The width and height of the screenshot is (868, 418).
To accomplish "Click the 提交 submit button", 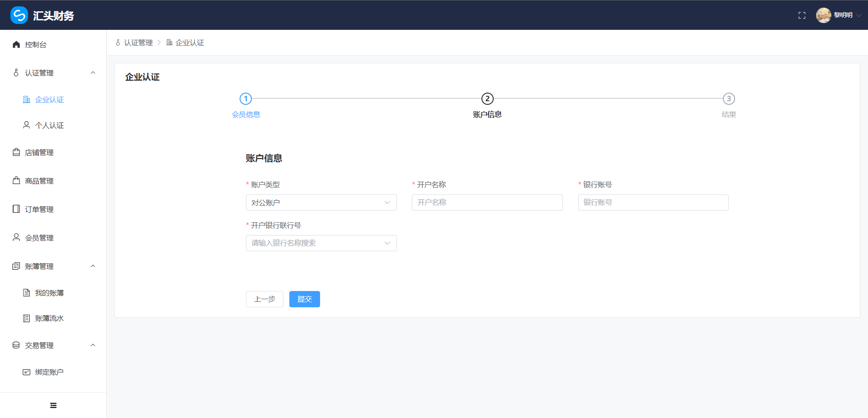I will (304, 299).
